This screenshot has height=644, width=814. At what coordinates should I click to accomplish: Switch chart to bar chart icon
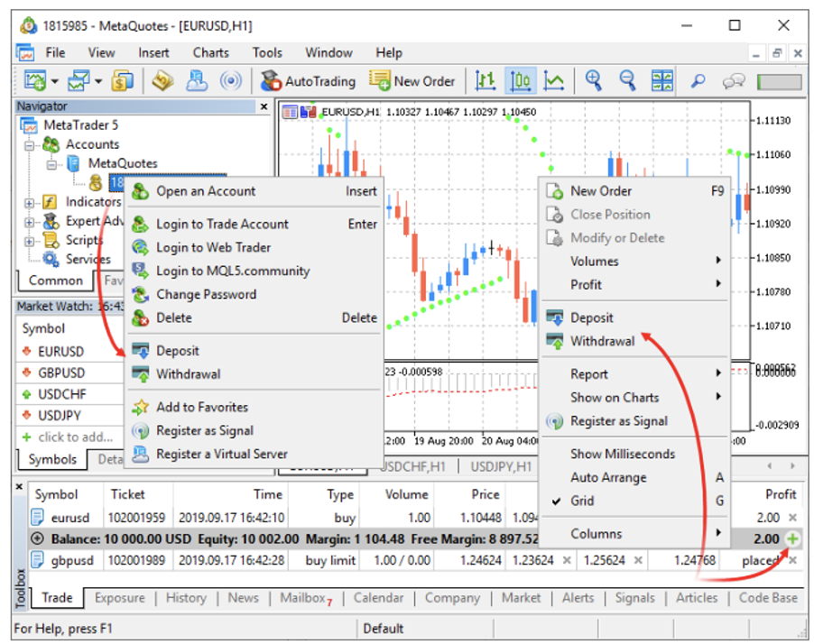pyautogui.click(x=486, y=81)
